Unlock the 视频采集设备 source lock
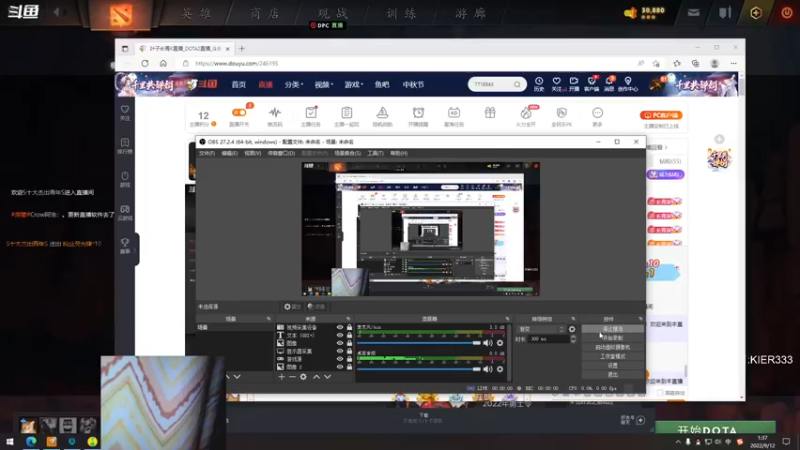The height and width of the screenshot is (450, 800). coord(349,327)
